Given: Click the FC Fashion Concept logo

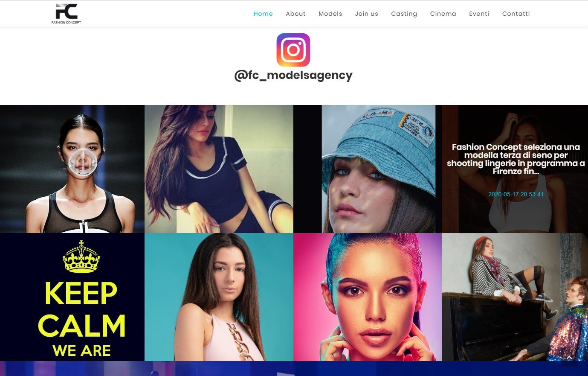Looking at the screenshot, I should [67, 14].
